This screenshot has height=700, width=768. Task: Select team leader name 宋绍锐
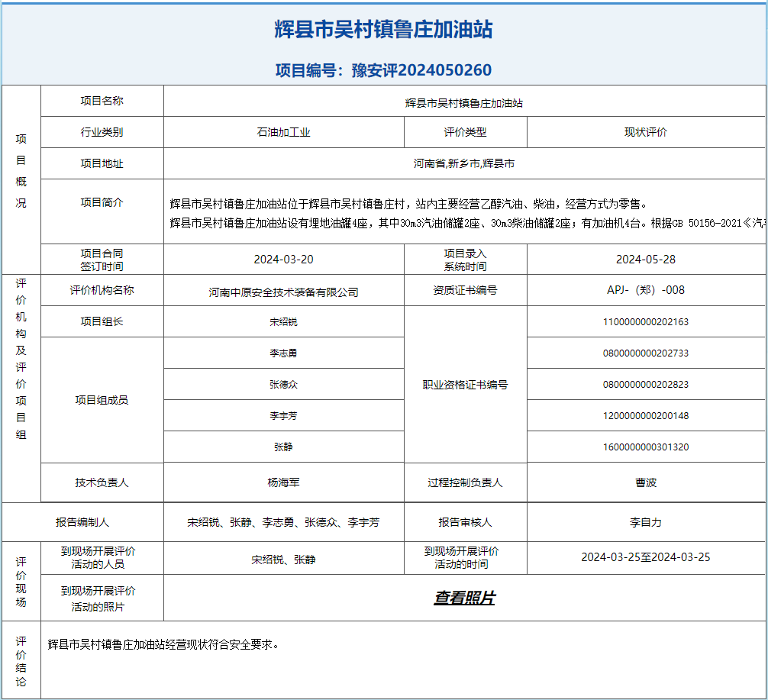283,322
